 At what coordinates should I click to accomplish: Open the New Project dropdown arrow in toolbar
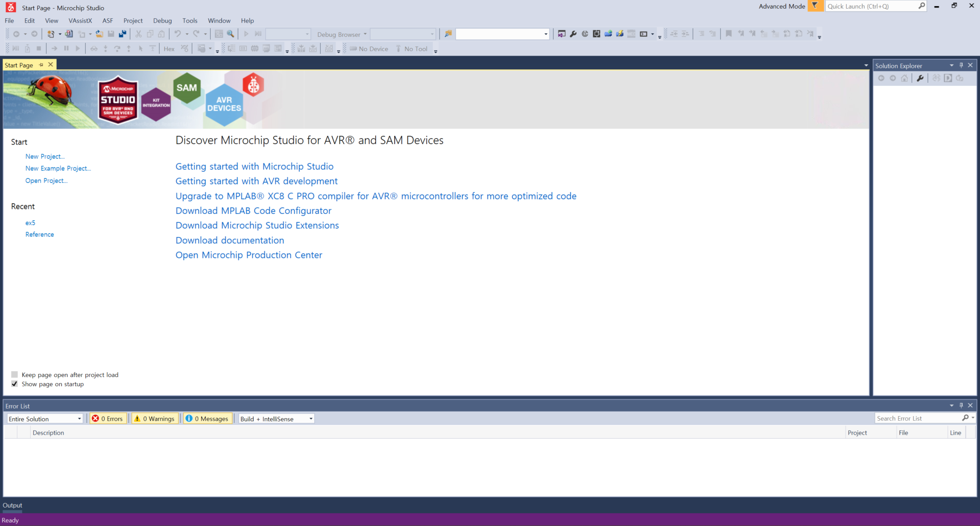(x=60, y=34)
